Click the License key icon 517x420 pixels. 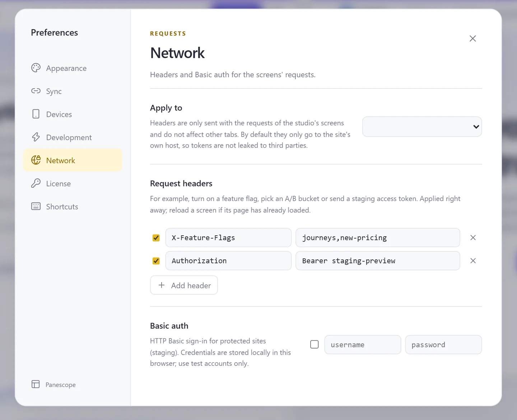pos(36,183)
